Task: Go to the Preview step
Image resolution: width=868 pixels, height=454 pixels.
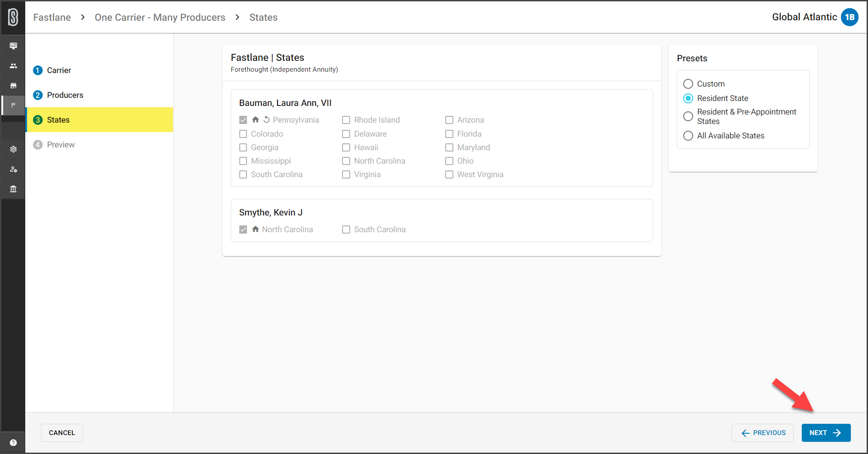Action: 99,145
